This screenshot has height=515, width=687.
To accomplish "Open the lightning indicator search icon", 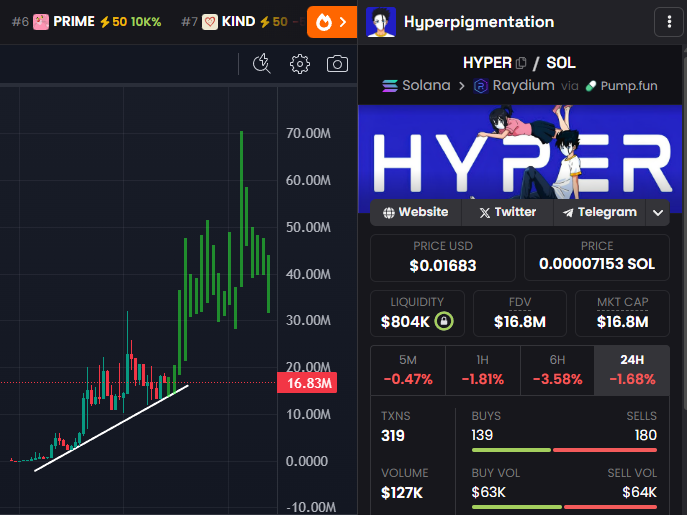I will [x=262, y=64].
